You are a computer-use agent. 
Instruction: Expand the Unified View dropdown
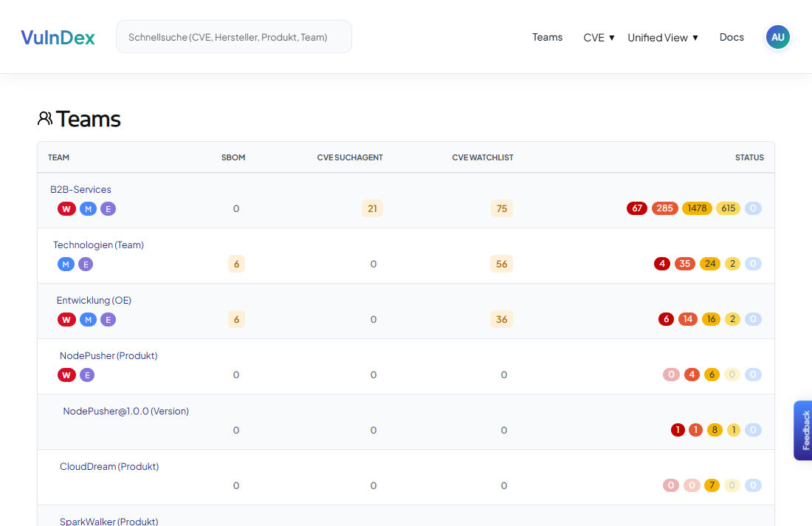click(662, 38)
